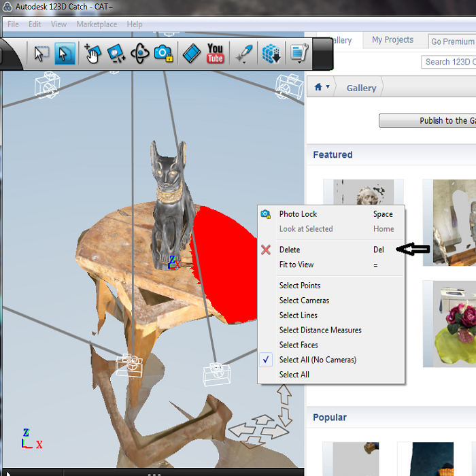476x476 pixels.
Task: Select the top-right camera wireframe in viewport
Action: pos(289,86)
